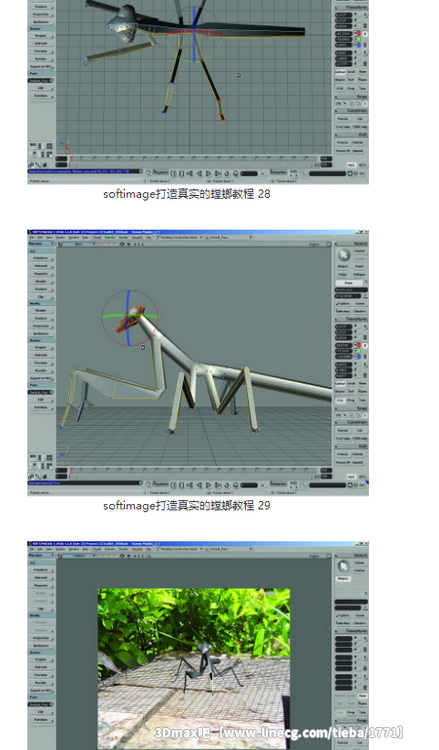This screenshot has height=750, width=439.
Task: Click the Select arrow tool in figure 29
Action: tap(343, 254)
